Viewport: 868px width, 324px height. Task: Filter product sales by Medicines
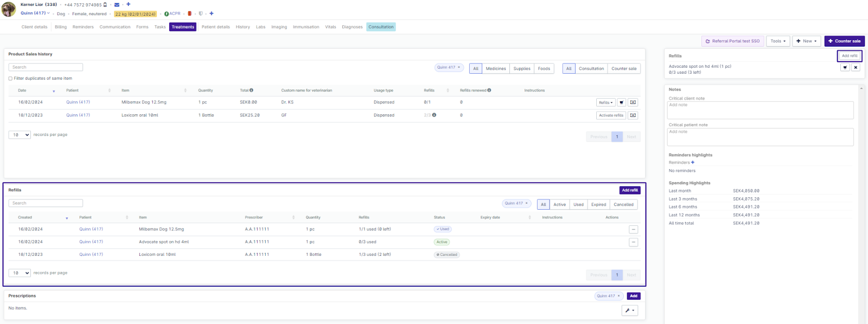click(x=495, y=69)
